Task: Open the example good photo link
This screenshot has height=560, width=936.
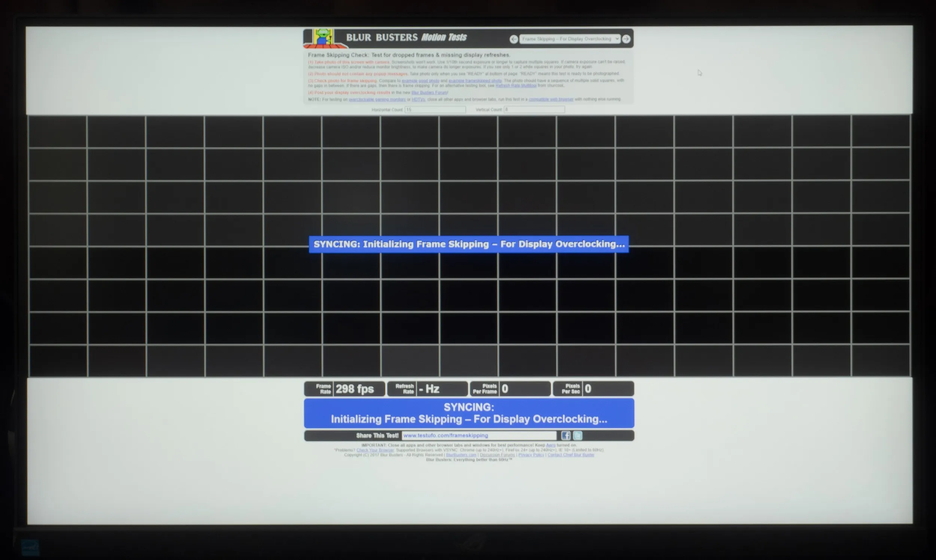Action: click(x=420, y=81)
